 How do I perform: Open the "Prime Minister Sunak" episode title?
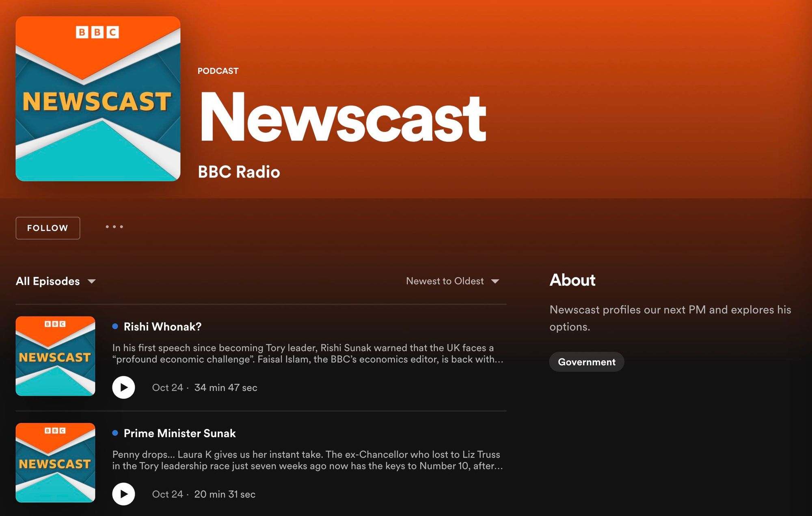[x=180, y=433]
